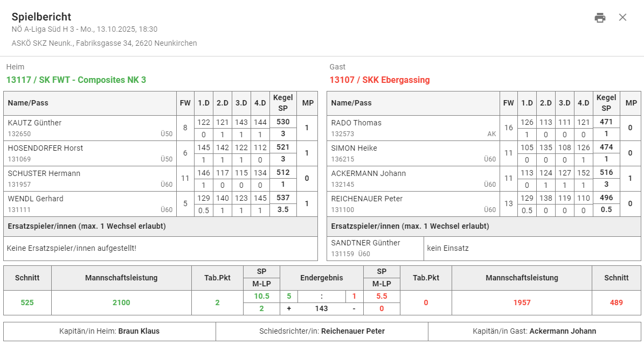Screen dimensions: 644x345
Task: Click WENDL Gerhard's SP value 3.5
Action: click(283, 209)
